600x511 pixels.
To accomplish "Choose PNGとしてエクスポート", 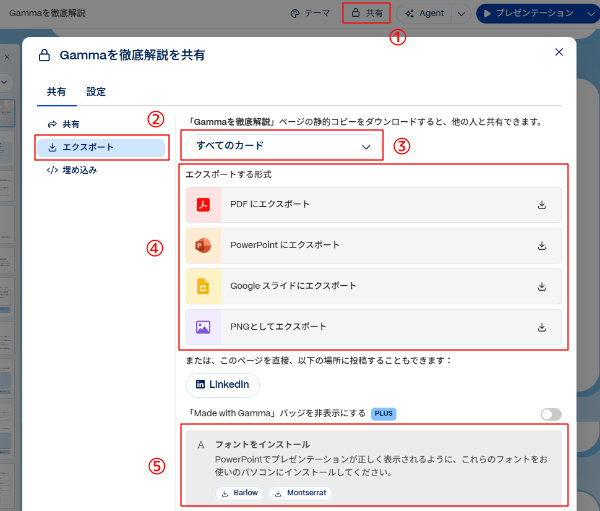I will [x=373, y=328].
